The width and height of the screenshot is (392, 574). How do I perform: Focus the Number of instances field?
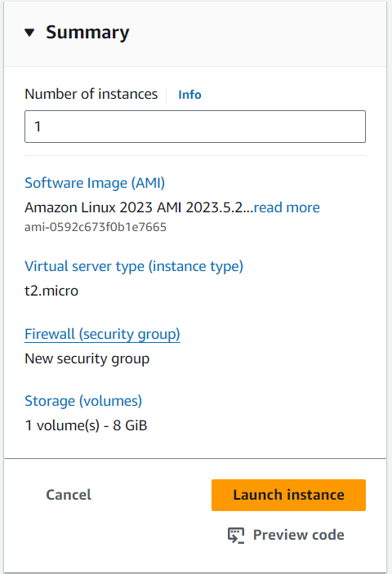pos(195,127)
